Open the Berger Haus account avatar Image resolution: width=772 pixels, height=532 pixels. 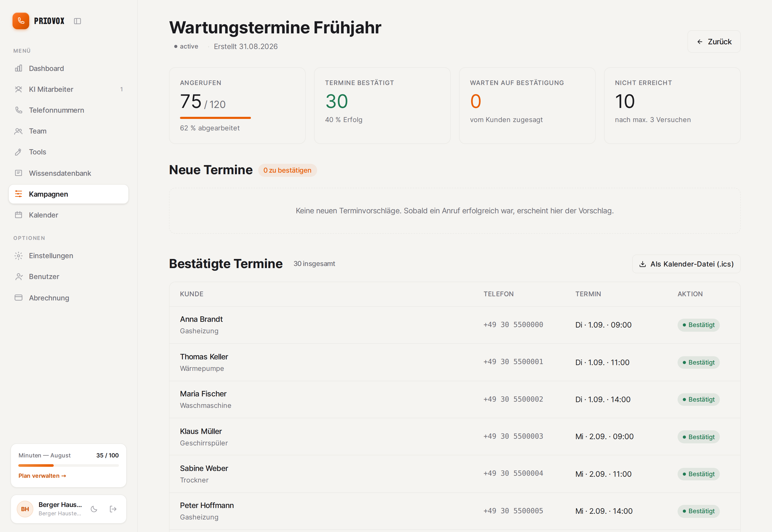pos(25,509)
